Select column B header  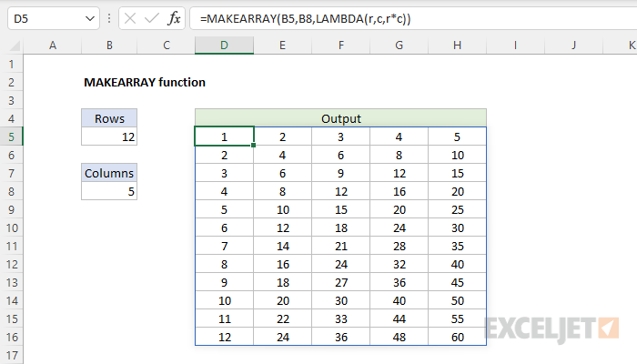tap(109, 45)
